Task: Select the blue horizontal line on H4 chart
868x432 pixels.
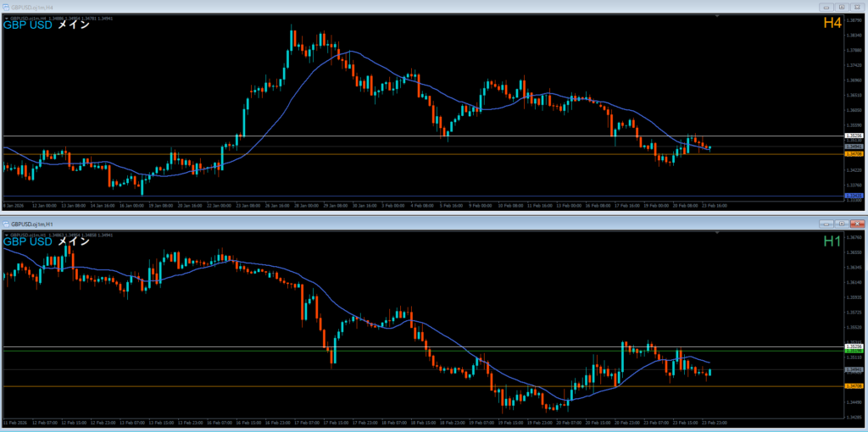Action: tap(424, 196)
